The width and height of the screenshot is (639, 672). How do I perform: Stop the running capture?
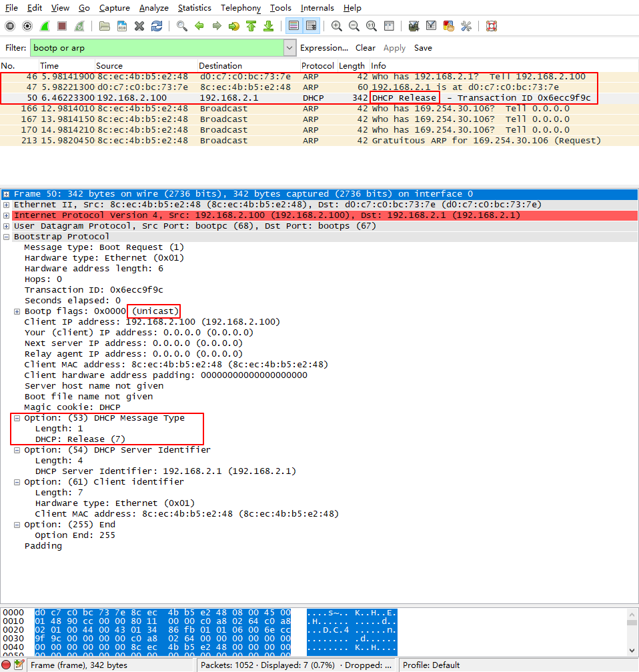point(62,26)
